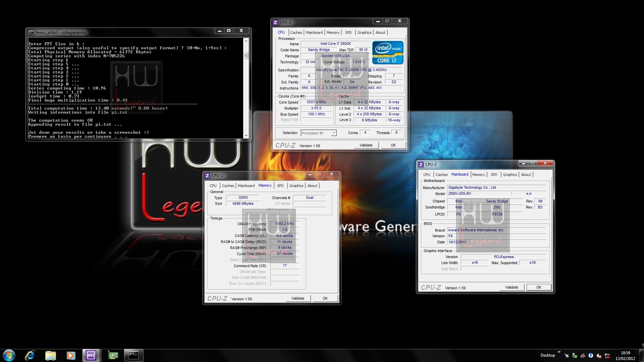Image resolution: width=644 pixels, height=362 pixels.
Task: Click the BIOS date 10/12/2011
Action: [496, 242]
